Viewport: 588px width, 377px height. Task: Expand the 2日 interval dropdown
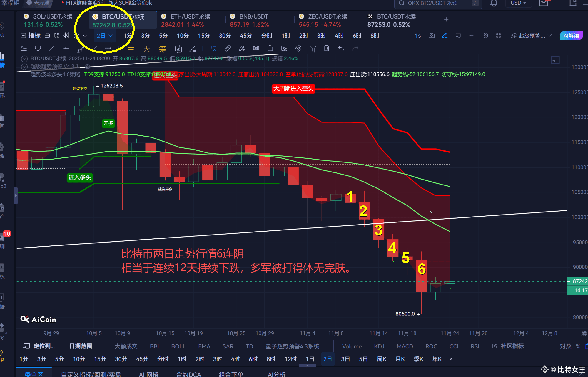pyautogui.click(x=111, y=36)
